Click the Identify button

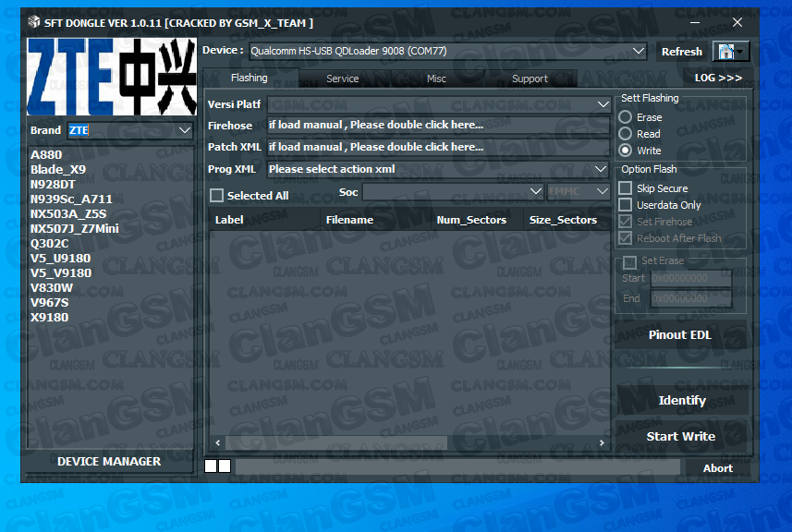[x=682, y=400]
